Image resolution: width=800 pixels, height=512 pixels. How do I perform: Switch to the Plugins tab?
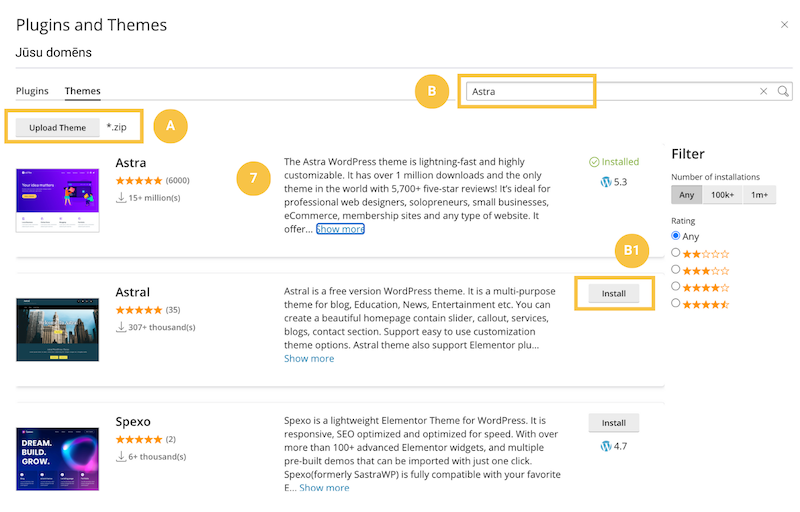tap(32, 91)
